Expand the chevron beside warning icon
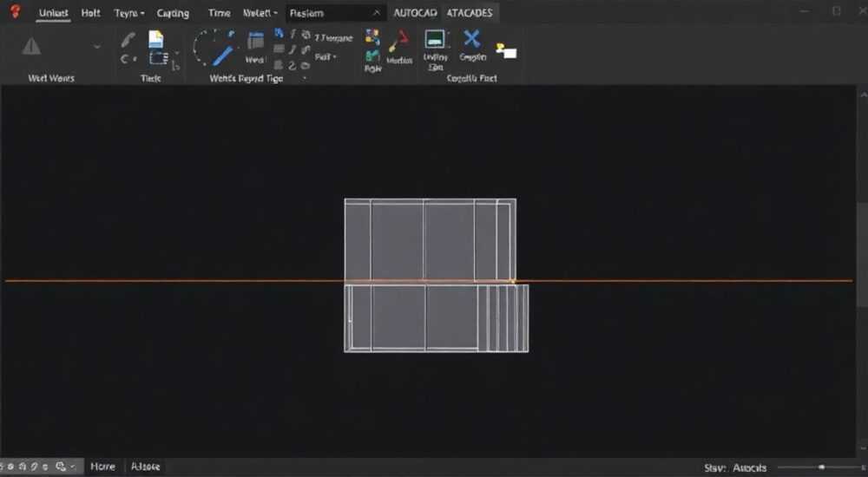This screenshot has width=868, height=477. pos(97,47)
